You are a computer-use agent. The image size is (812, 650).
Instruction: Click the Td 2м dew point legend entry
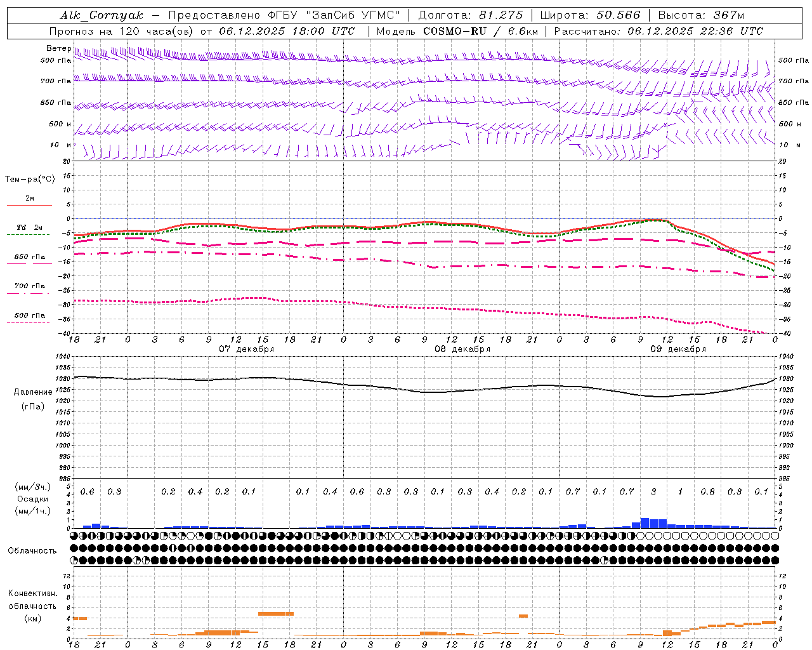pyautogui.click(x=29, y=227)
